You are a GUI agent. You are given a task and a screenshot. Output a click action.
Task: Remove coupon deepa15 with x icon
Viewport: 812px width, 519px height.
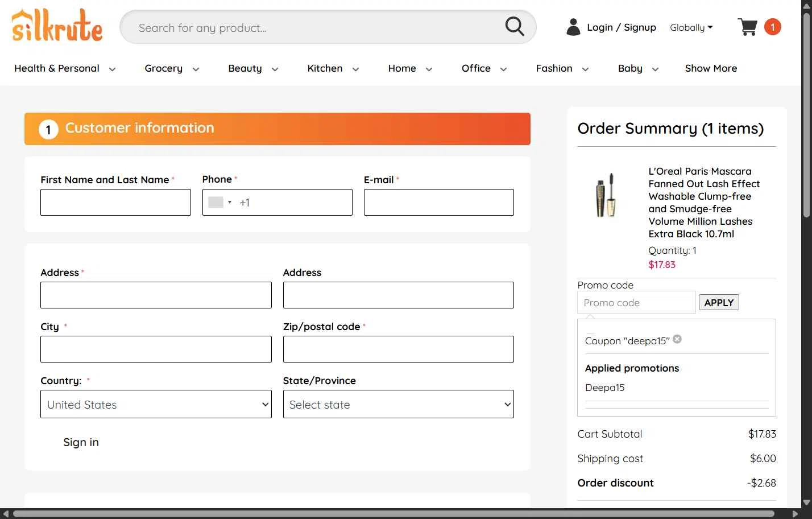[677, 339]
